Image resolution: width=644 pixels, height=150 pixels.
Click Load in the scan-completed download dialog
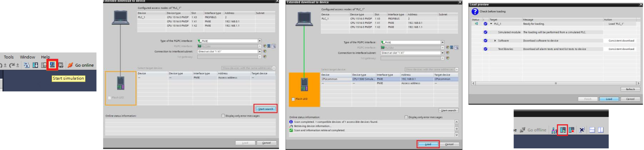[428, 144]
